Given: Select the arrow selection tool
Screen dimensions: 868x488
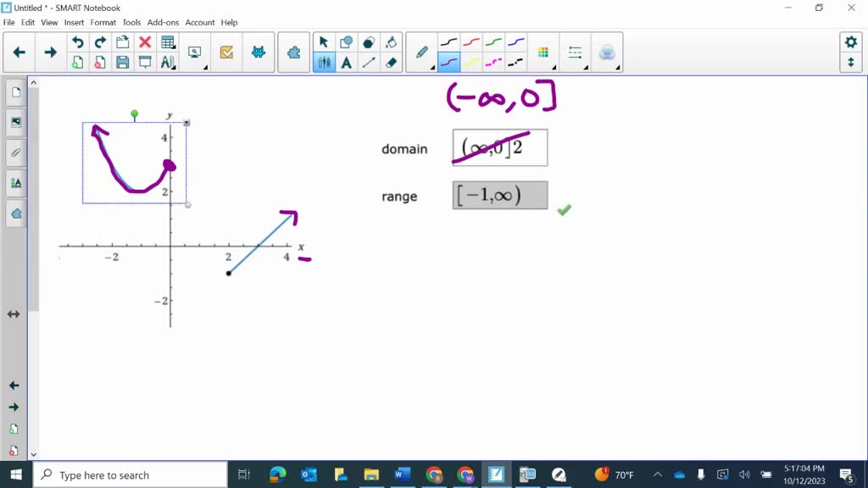Looking at the screenshot, I should click(x=325, y=41).
